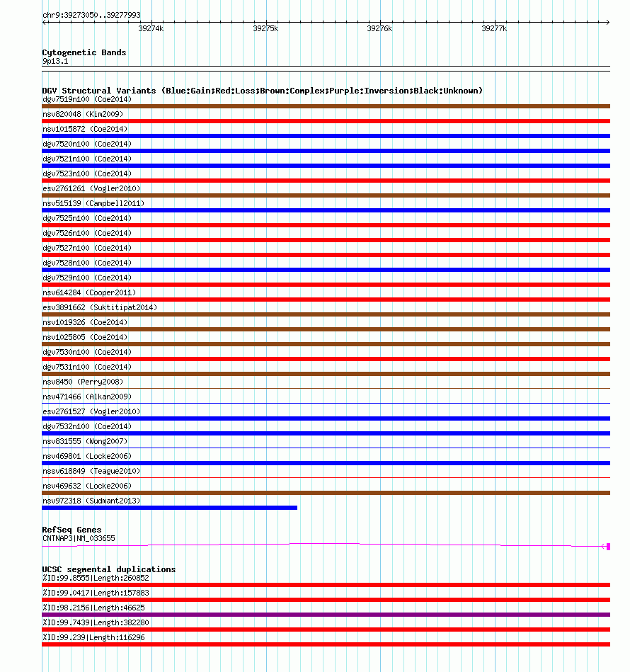
Task: Click the 39274k ruler tick label
Action: [x=151, y=29]
